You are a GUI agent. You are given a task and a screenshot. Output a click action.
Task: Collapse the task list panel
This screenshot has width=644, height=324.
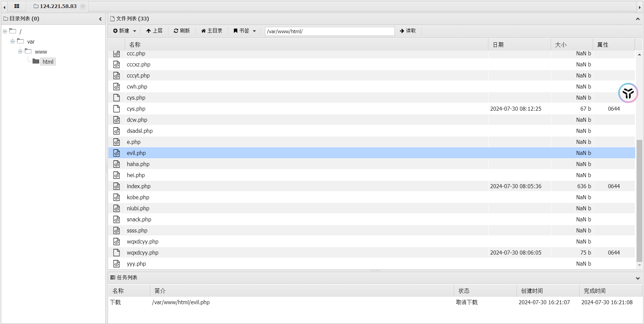[x=638, y=278]
